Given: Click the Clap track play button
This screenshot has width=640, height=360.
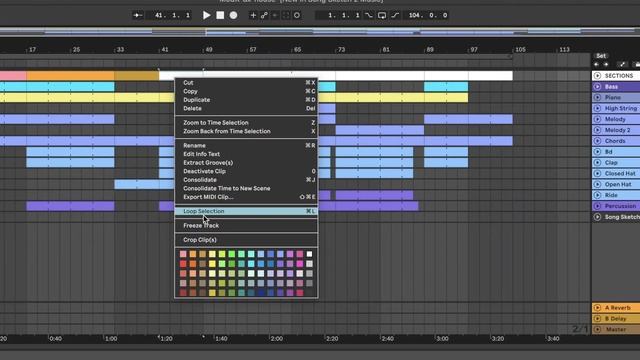Looking at the screenshot, I should 598,162.
